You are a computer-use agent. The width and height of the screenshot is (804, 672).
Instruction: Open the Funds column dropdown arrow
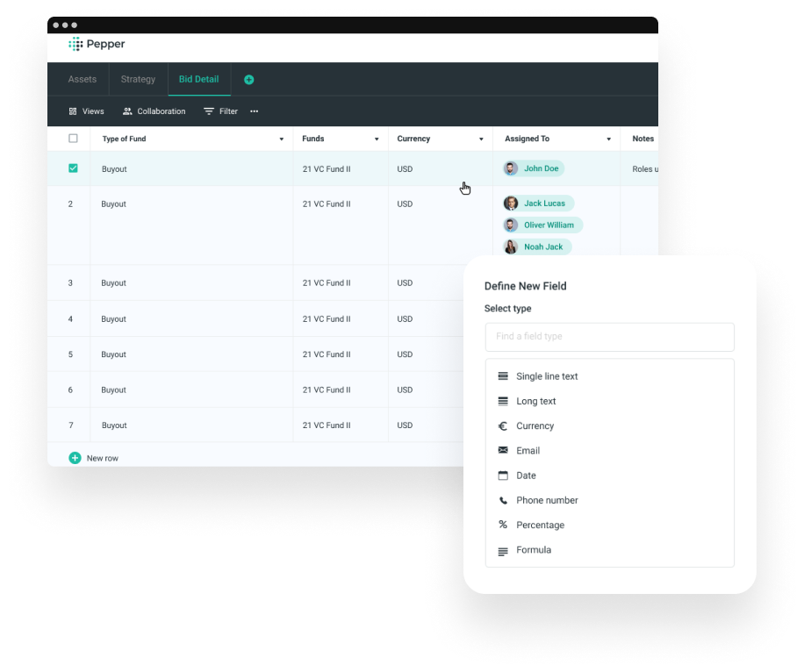pyautogui.click(x=377, y=139)
